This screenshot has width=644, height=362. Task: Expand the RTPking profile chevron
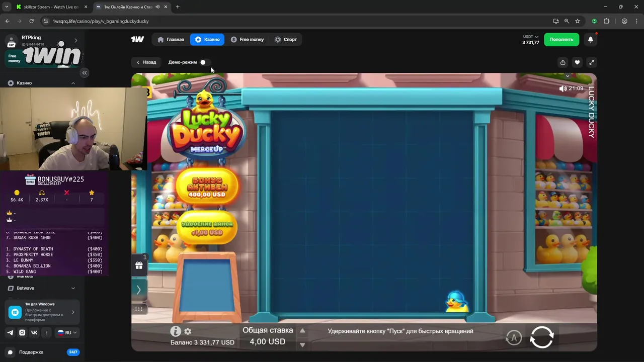coord(76,40)
